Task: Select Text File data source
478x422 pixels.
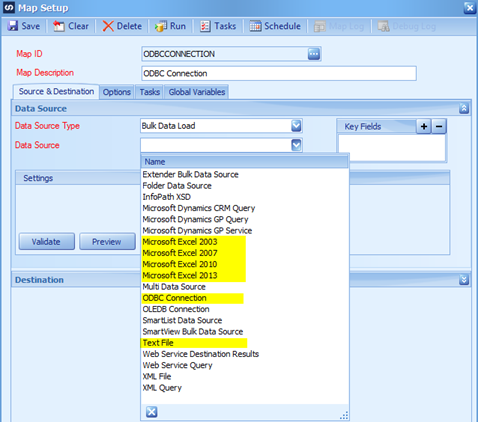Action: [x=245, y=343]
